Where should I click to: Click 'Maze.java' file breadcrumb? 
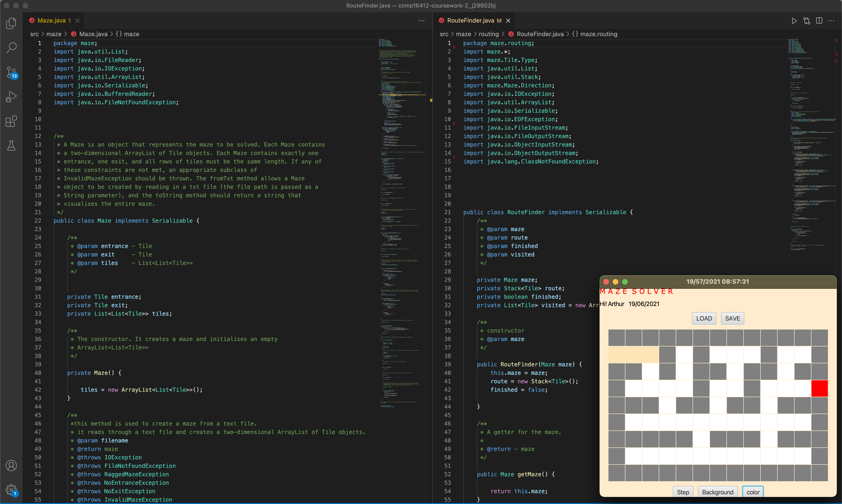(89, 34)
